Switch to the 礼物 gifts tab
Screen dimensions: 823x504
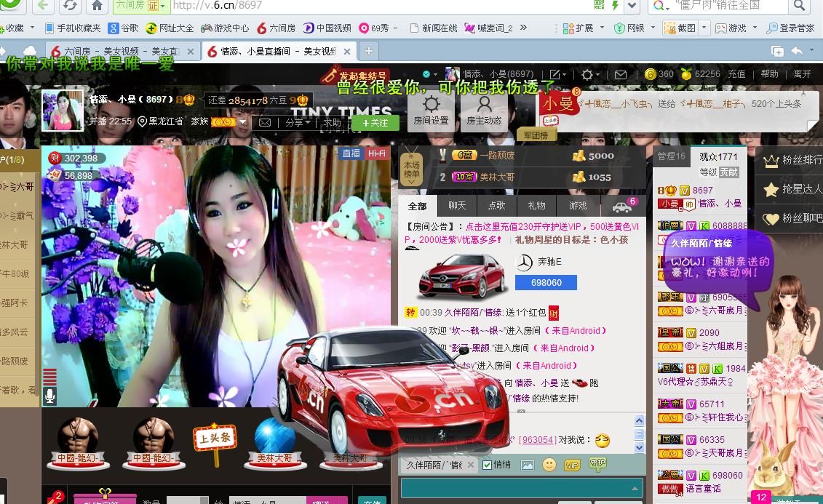pyautogui.click(x=536, y=206)
